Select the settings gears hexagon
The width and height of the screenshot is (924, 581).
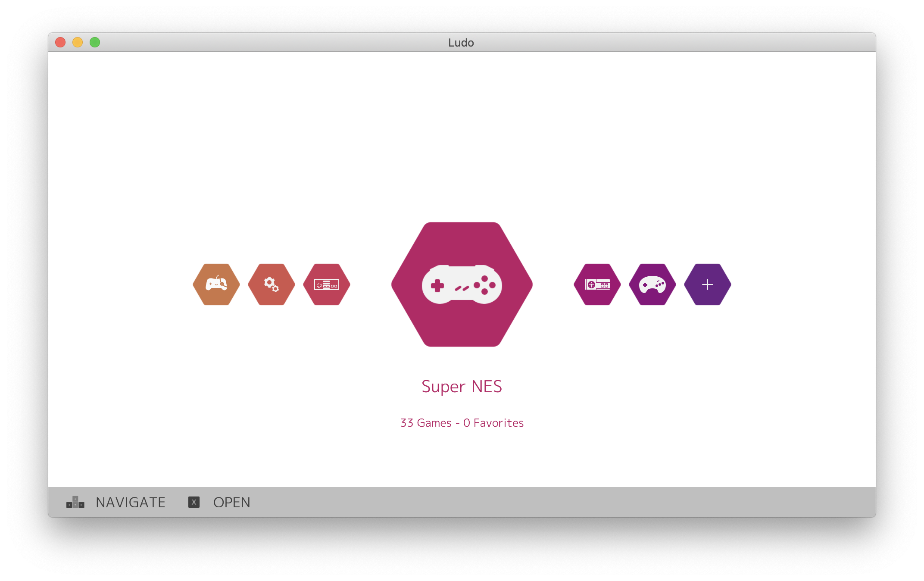(x=272, y=284)
